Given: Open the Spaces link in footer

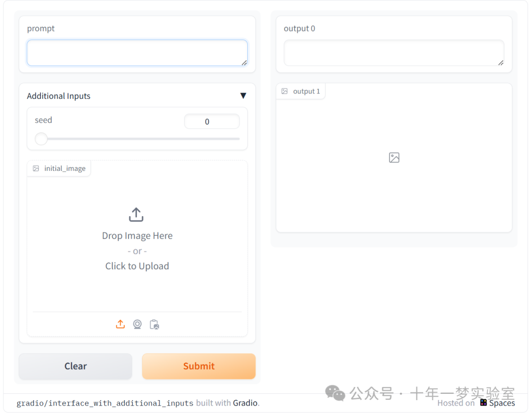Looking at the screenshot, I should coord(502,403).
